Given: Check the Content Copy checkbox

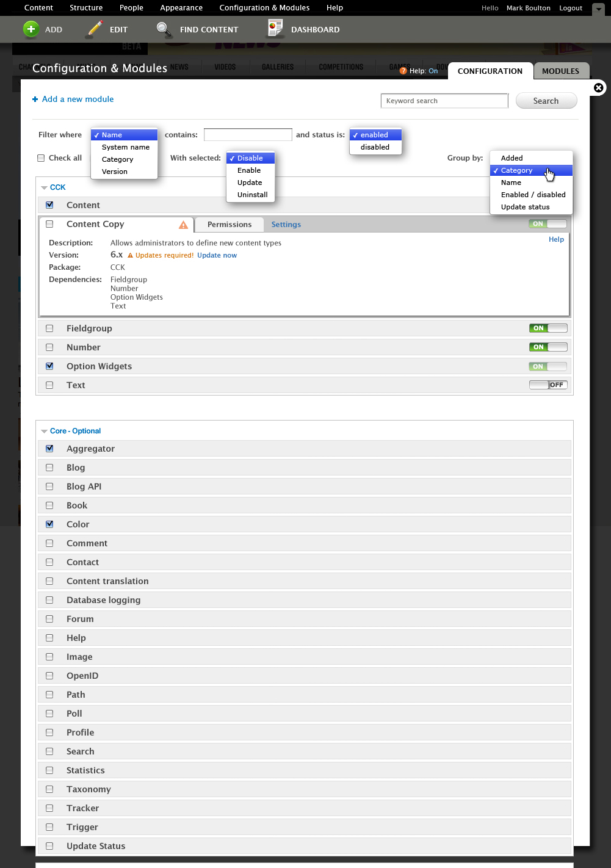Looking at the screenshot, I should click(49, 224).
